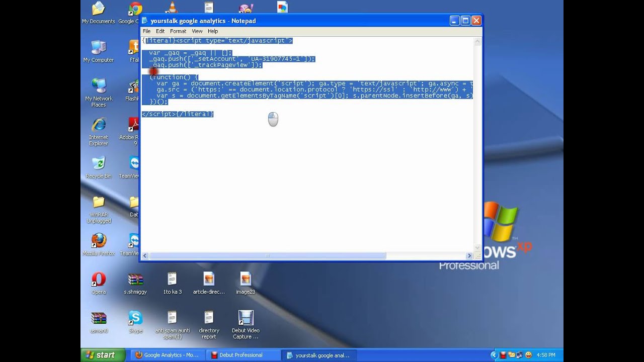Click the horizontal scrollbar thumb in Notepad
The height and width of the screenshot is (362, 644).
pos(267,256)
